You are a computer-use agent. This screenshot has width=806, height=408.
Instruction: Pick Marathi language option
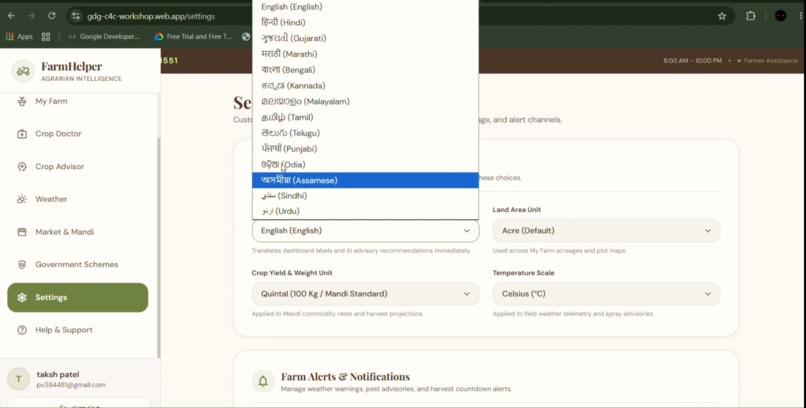coord(365,54)
